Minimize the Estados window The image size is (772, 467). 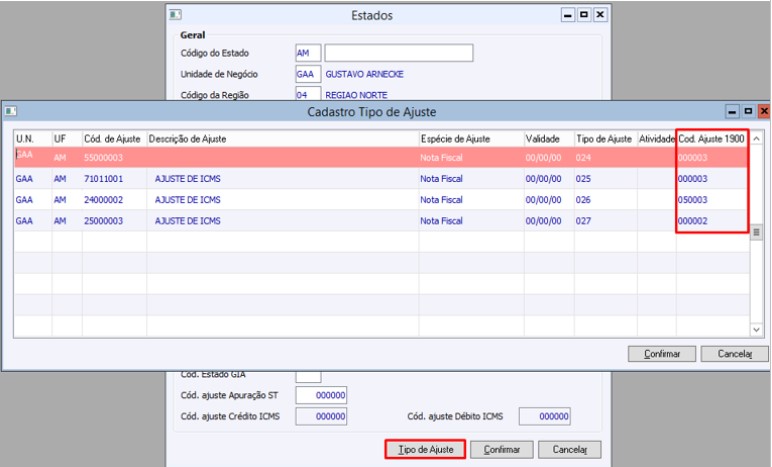tap(568, 15)
